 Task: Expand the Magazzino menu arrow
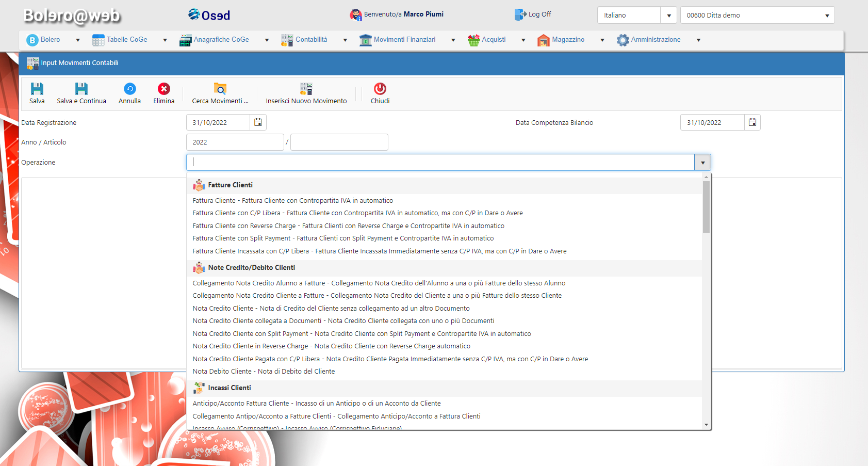coord(602,40)
